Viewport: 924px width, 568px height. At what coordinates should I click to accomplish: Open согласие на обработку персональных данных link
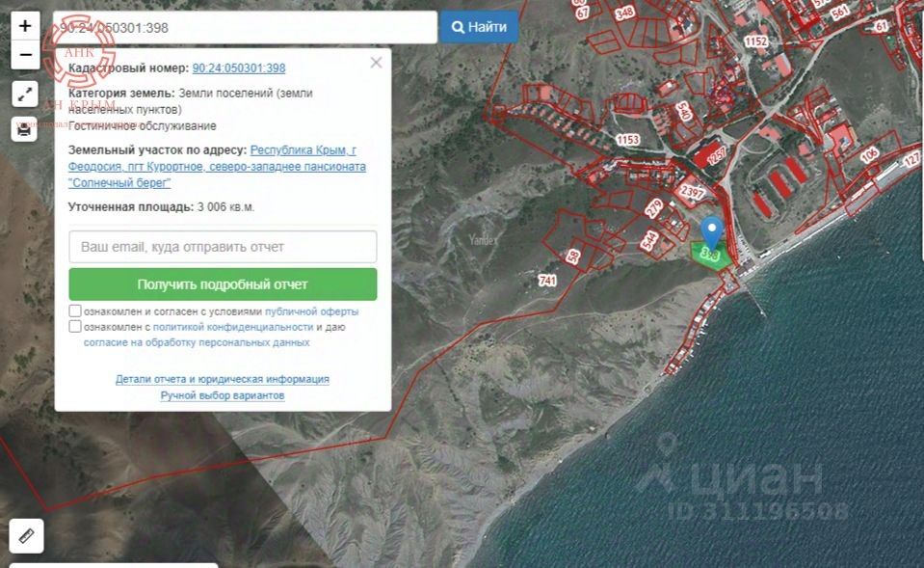[197, 342]
